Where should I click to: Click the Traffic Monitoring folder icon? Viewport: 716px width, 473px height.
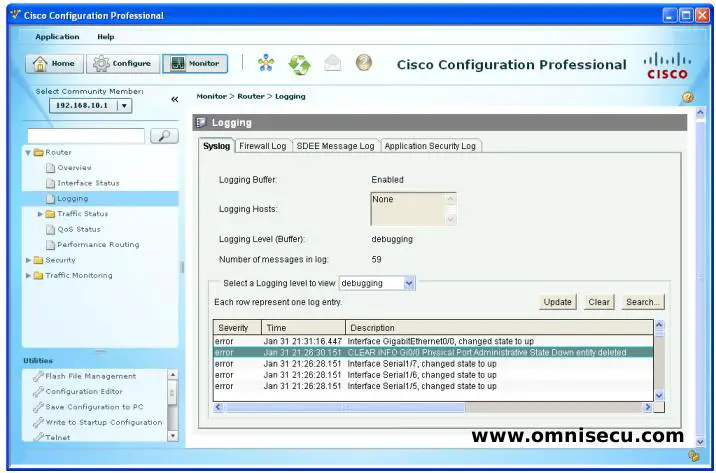click(x=38, y=276)
